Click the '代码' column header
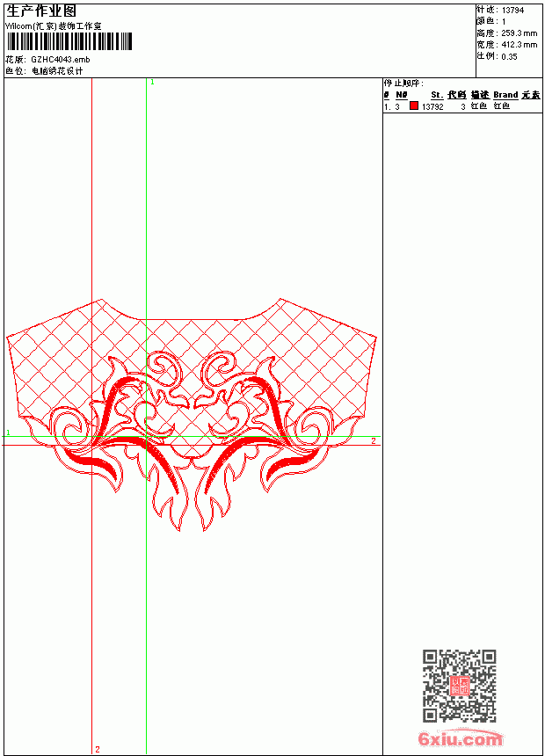This screenshot has height=756, width=545. tap(457, 95)
